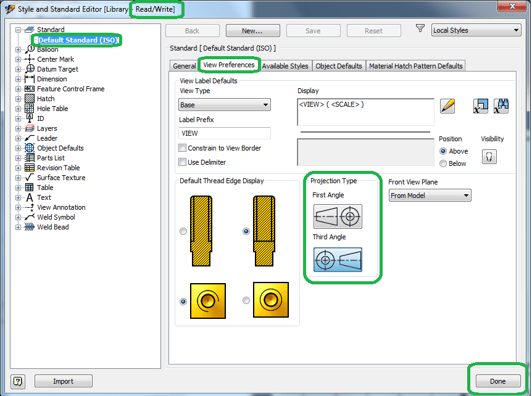Select the Center Mark icon in the tree
This screenshot has width=532, height=396.
(28, 59)
